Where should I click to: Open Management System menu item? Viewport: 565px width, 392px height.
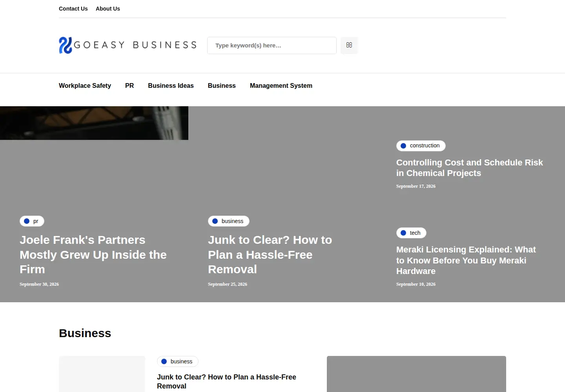pyautogui.click(x=281, y=85)
